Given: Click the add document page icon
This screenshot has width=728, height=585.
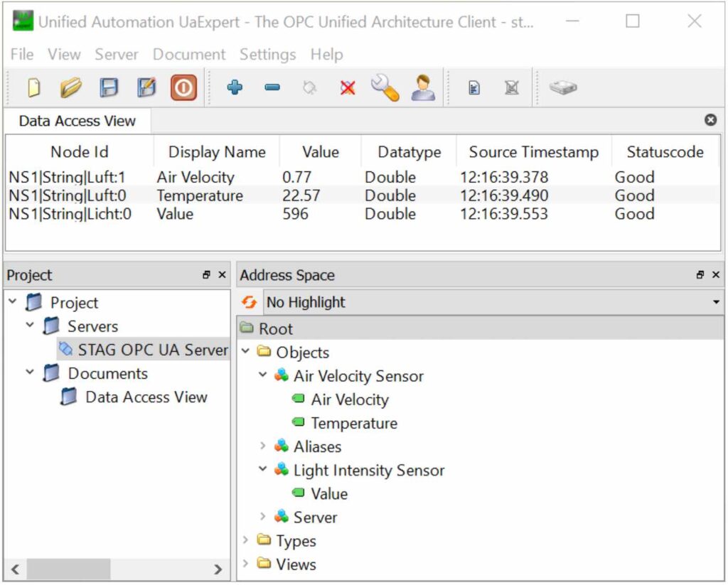Looking at the screenshot, I should [474, 87].
